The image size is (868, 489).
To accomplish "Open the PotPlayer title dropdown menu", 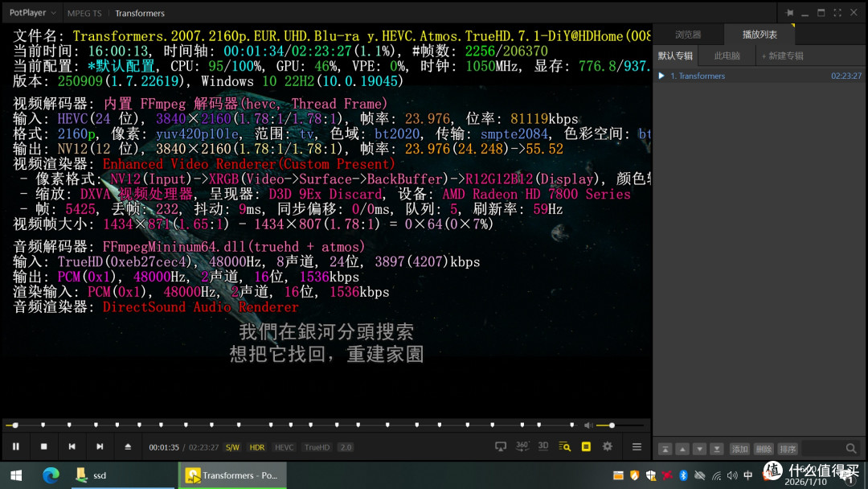I will click(x=33, y=13).
